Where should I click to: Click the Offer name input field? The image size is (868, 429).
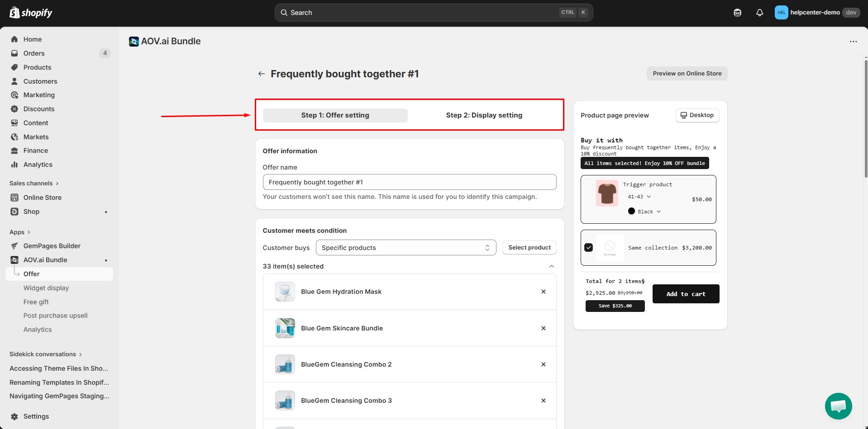coord(409,182)
